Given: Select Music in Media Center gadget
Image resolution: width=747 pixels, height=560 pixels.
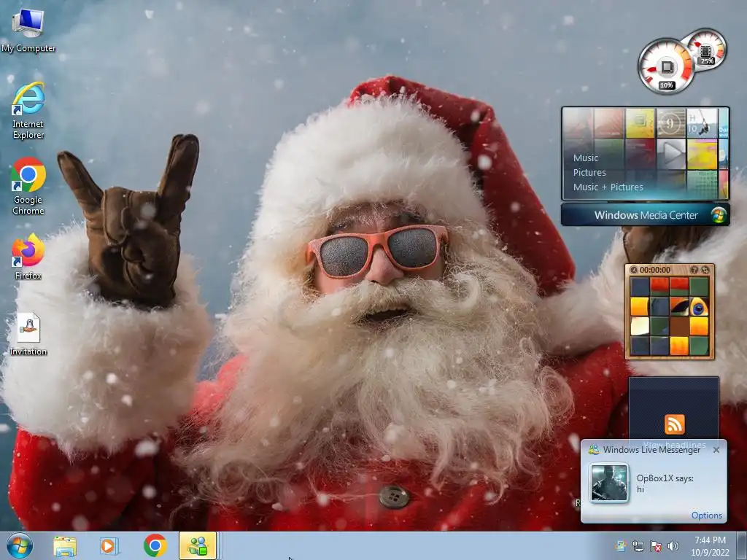Looking at the screenshot, I should click(586, 158).
